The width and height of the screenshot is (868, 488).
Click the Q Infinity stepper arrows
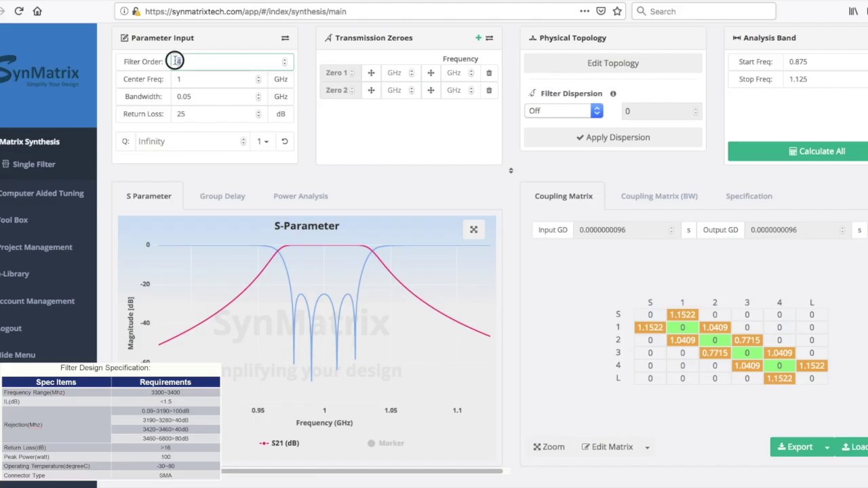pos(243,141)
